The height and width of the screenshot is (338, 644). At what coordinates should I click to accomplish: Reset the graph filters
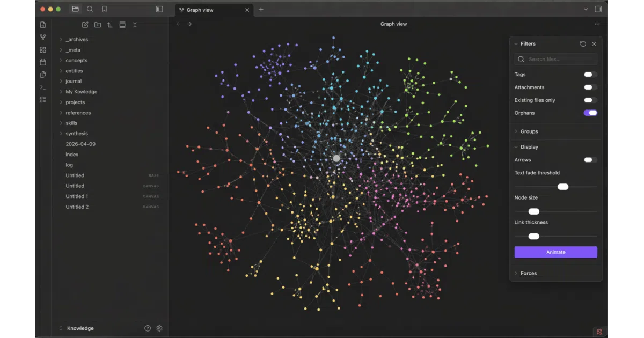coord(583,44)
